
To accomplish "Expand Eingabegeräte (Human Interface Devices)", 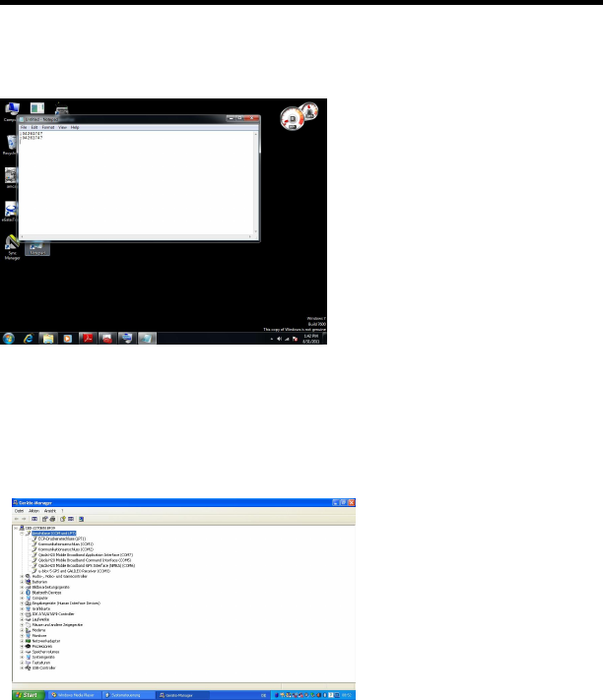I will [x=22, y=604].
